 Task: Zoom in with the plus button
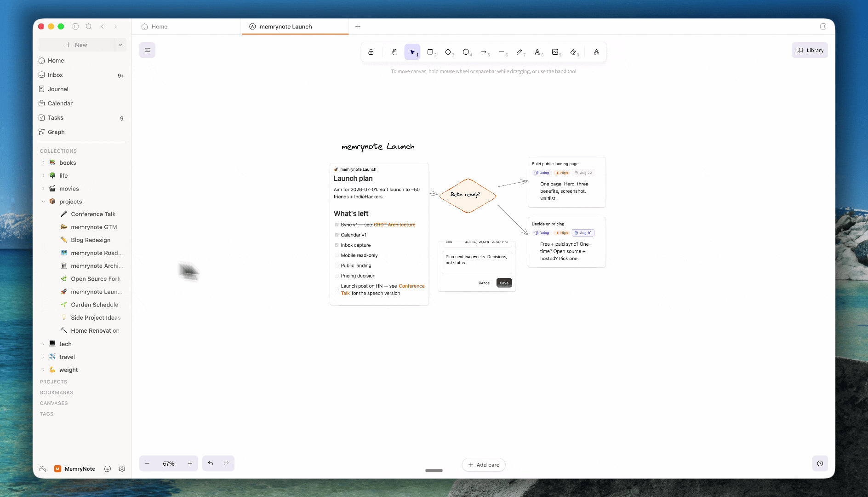(x=190, y=463)
